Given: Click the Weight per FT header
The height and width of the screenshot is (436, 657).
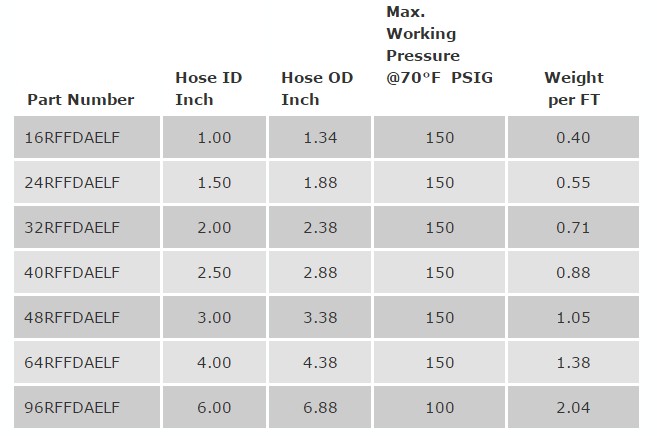Looking at the screenshot, I should coord(574,88).
